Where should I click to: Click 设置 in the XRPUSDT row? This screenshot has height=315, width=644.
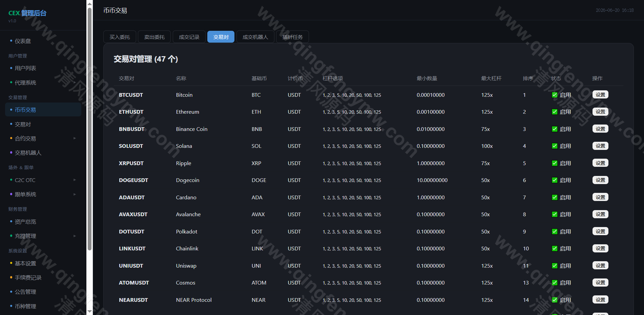tap(600, 163)
